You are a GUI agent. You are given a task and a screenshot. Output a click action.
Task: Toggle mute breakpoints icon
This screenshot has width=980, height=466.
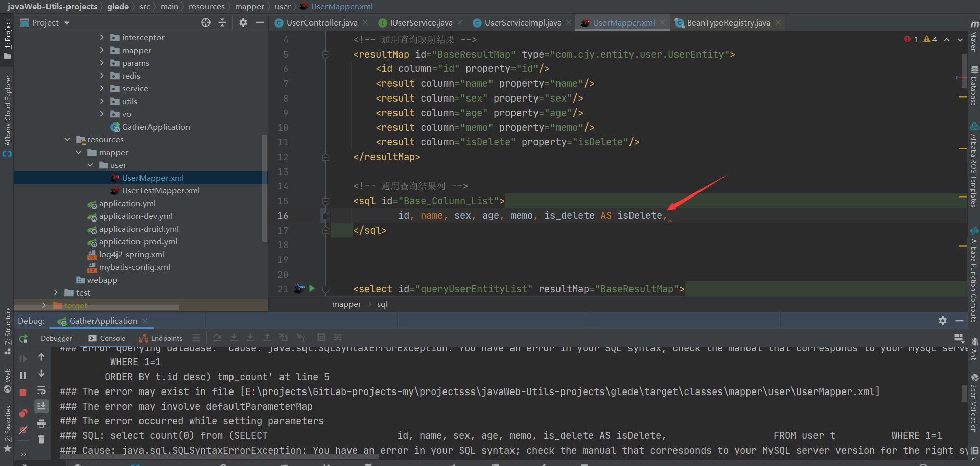tap(23, 431)
